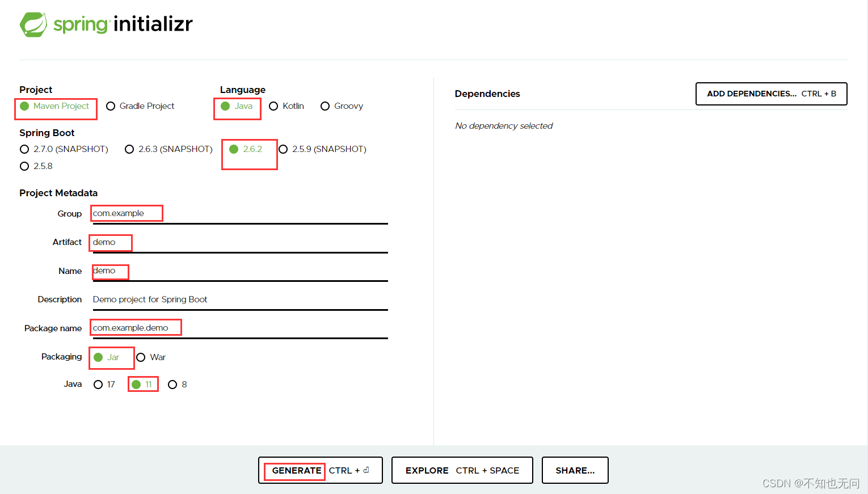Select Spring Boot 2.7.0 (SNAPSHOT)
Image resolution: width=868 pixels, height=494 pixels.
(x=64, y=149)
